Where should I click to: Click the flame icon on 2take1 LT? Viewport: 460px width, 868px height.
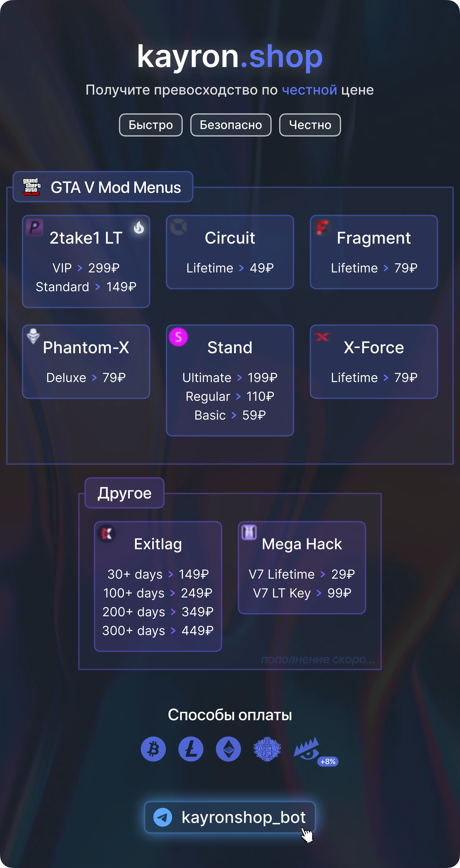tap(139, 227)
